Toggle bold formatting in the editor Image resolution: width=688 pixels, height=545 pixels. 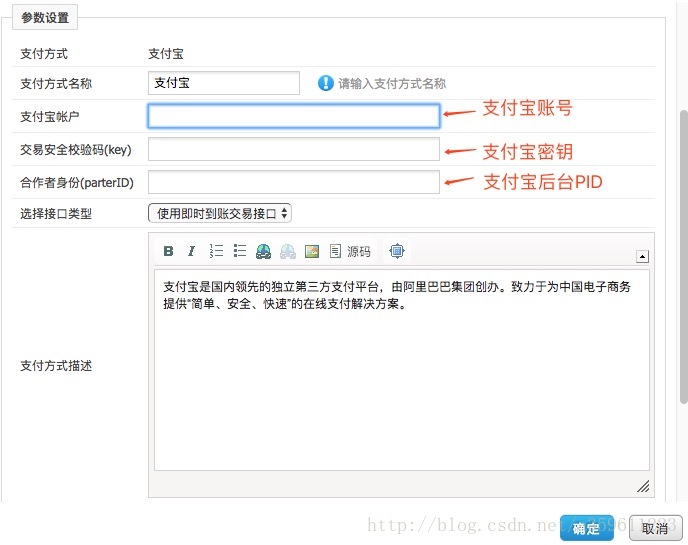[x=168, y=251]
